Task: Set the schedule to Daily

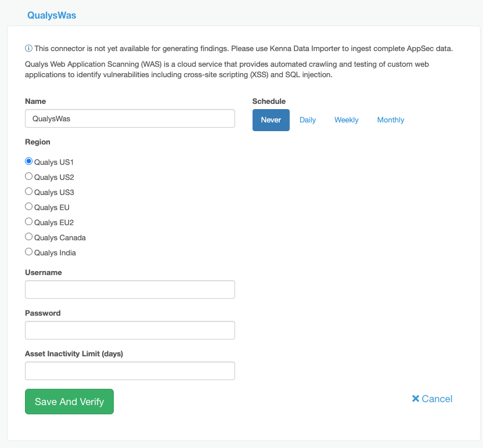Action: tap(308, 120)
